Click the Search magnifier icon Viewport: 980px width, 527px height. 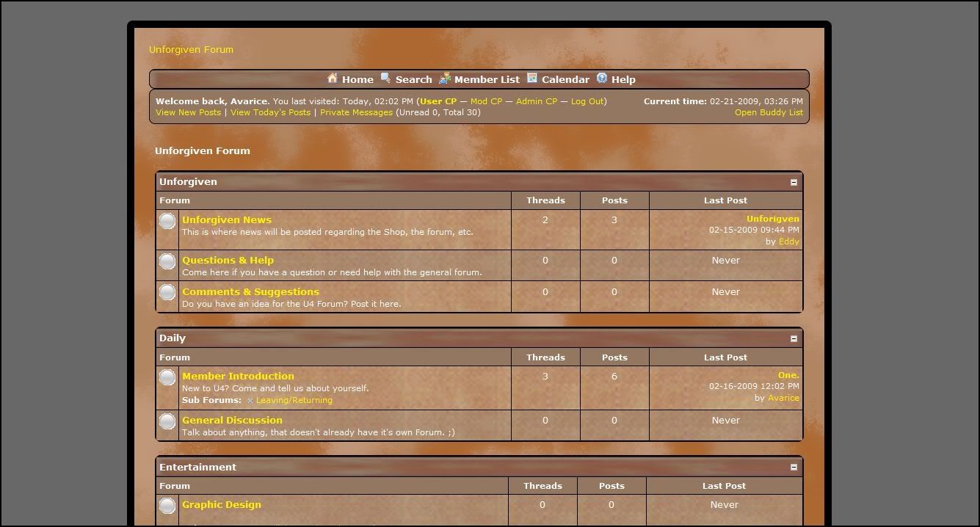coord(385,79)
